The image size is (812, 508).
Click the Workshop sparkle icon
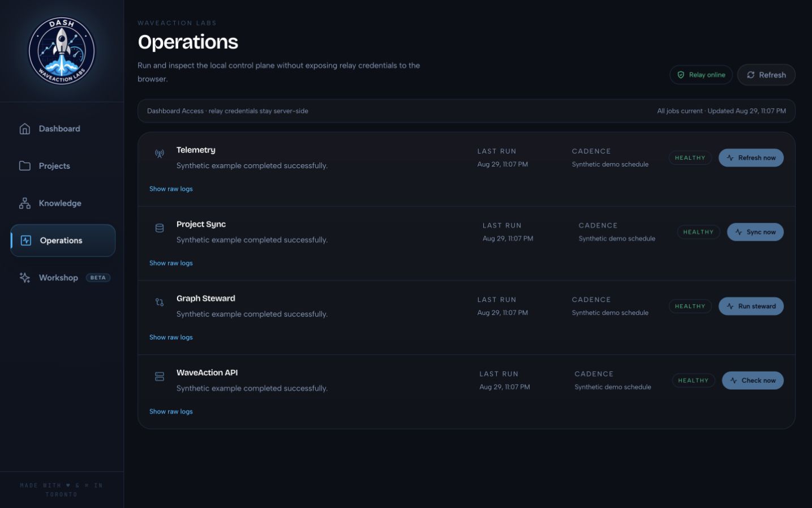pos(25,278)
